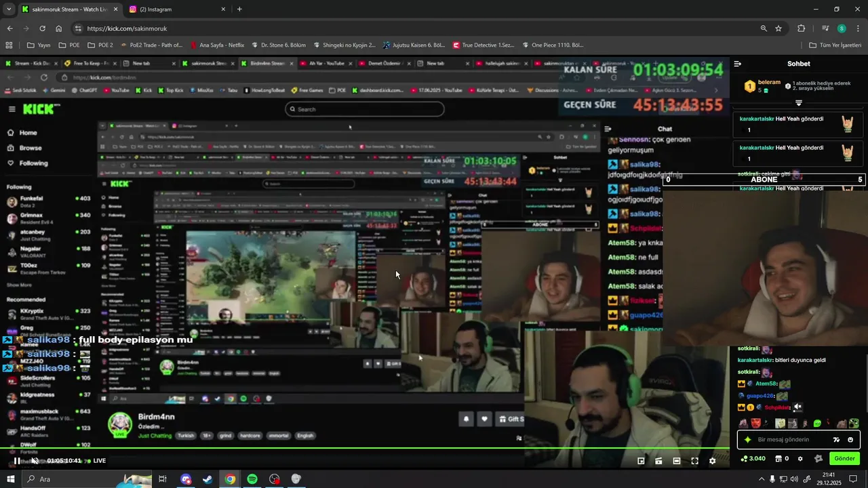Open the system tray volume icon
Image resolution: width=868 pixels, height=488 pixels.
point(795,479)
